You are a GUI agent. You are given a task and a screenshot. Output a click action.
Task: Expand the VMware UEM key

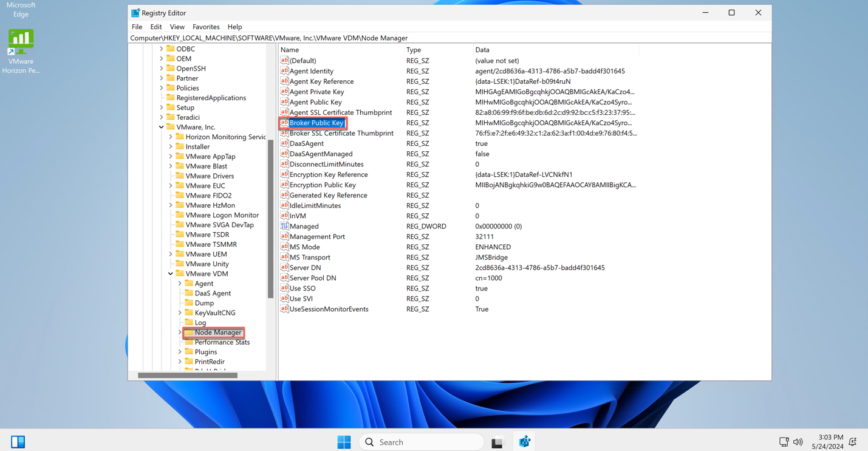coord(171,254)
